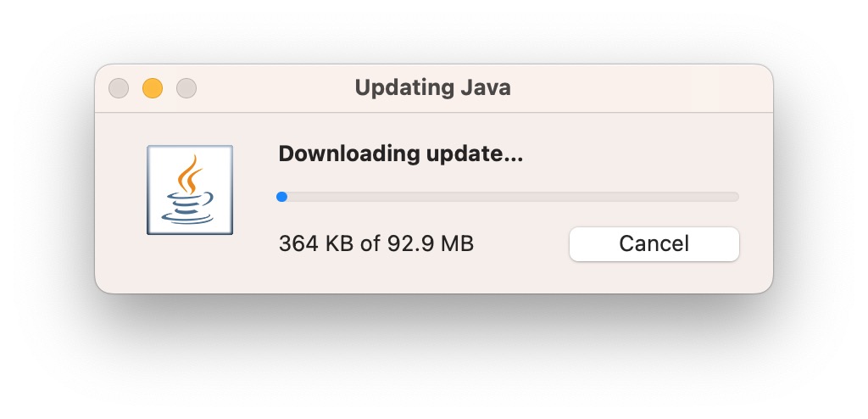This screenshot has width=868, height=419.
Task: Click the word "Downloading" in status heading
Action: coord(349,154)
